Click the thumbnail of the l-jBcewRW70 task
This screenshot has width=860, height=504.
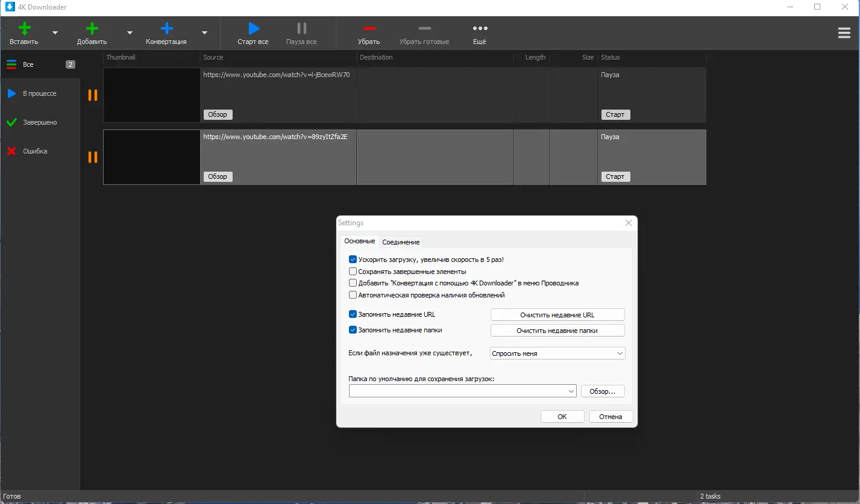coord(152,95)
